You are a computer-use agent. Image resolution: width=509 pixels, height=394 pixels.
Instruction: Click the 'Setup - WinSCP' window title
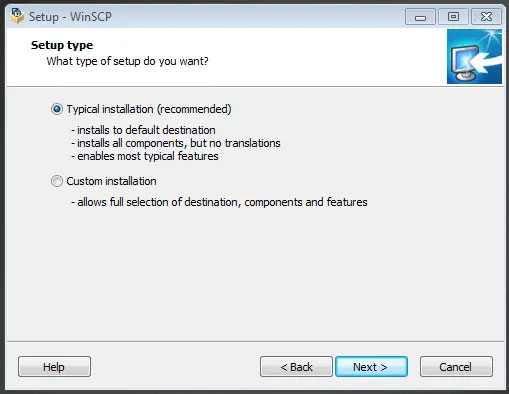pos(70,17)
